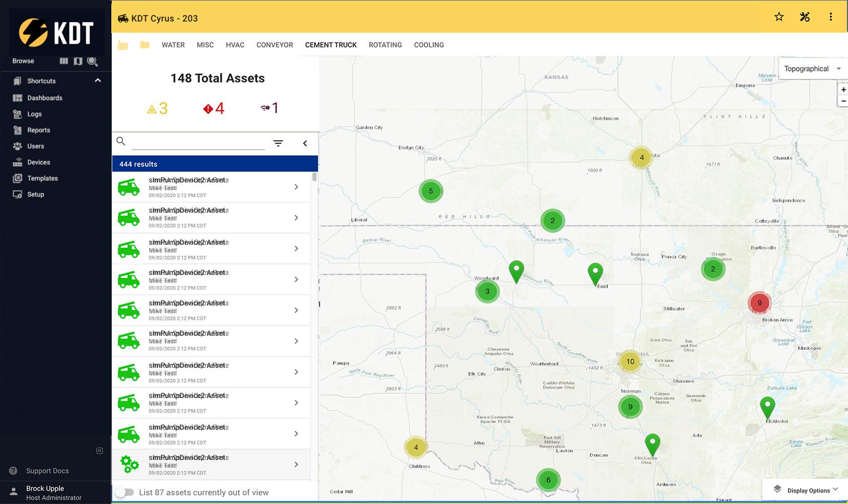The image size is (848, 504).
Task: Click the favorite star icon
Action: 779,17
